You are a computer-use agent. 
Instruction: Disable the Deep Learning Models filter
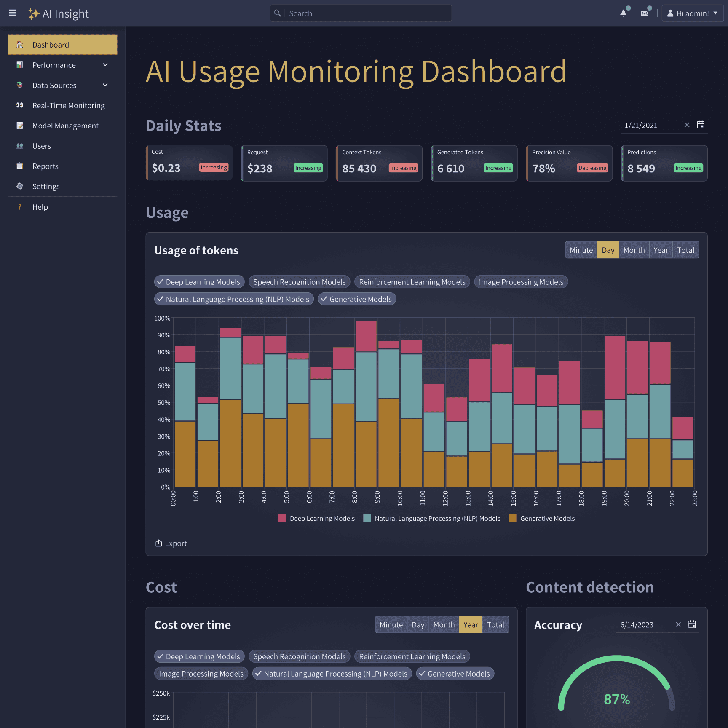pos(199,281)
